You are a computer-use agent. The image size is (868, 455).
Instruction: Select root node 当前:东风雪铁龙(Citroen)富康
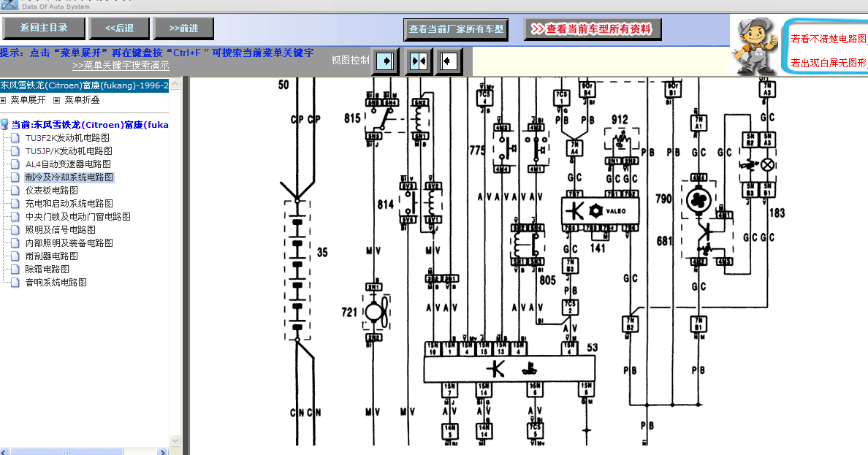click(89, 125)
